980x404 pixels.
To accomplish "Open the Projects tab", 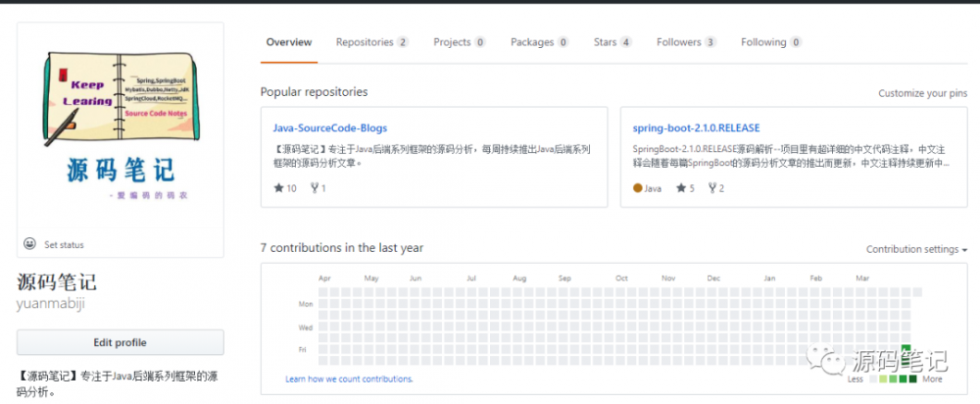I will tap(460, 42).
